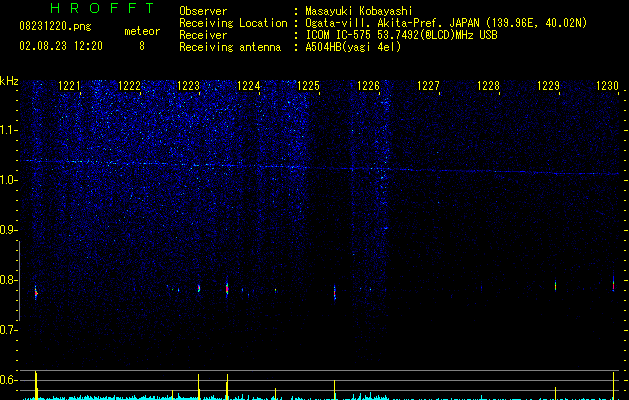Click the meteor echo just after 1220
Viewport: 629px width, 400px height.
(36, 293)
